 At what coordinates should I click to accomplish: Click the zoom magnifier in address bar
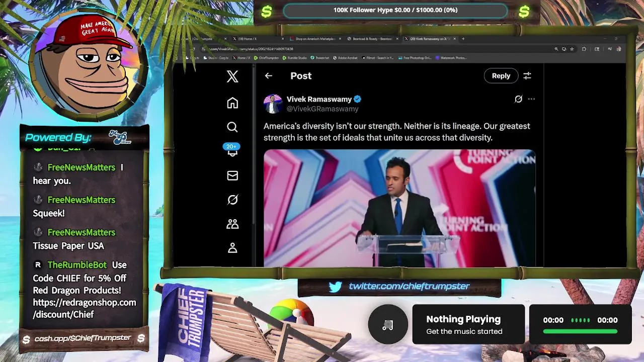[556, 49]
